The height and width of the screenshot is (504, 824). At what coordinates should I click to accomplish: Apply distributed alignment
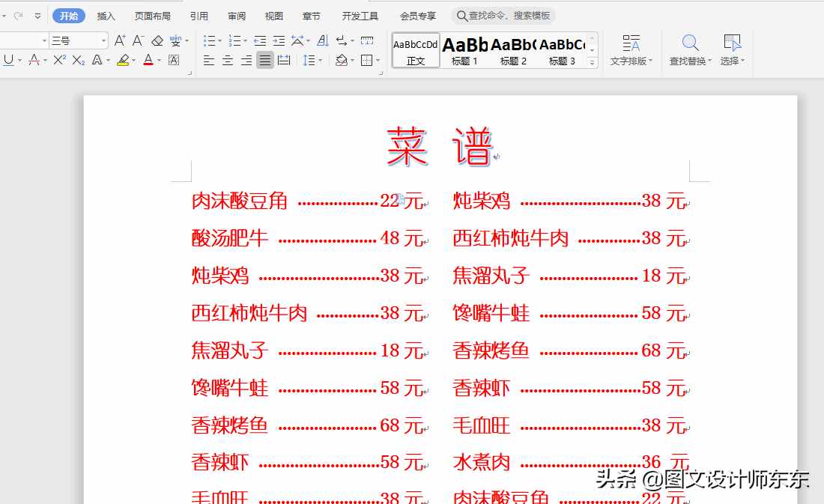(284, 61)
